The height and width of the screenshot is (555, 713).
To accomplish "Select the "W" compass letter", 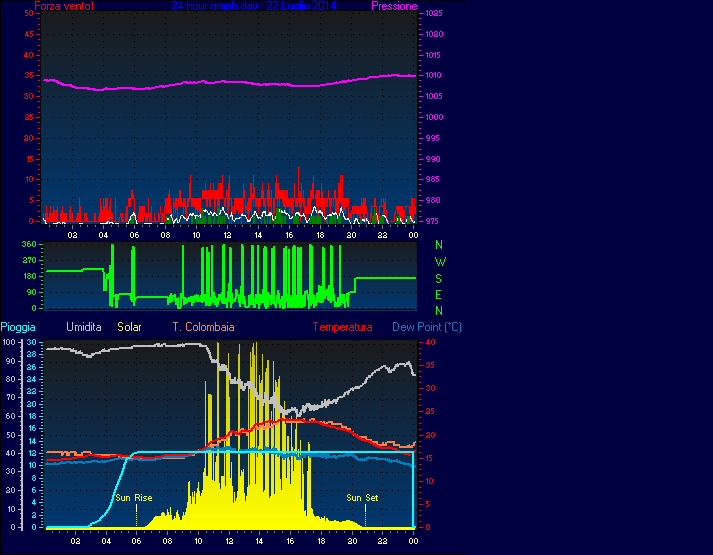I will [x=440, y=262].
